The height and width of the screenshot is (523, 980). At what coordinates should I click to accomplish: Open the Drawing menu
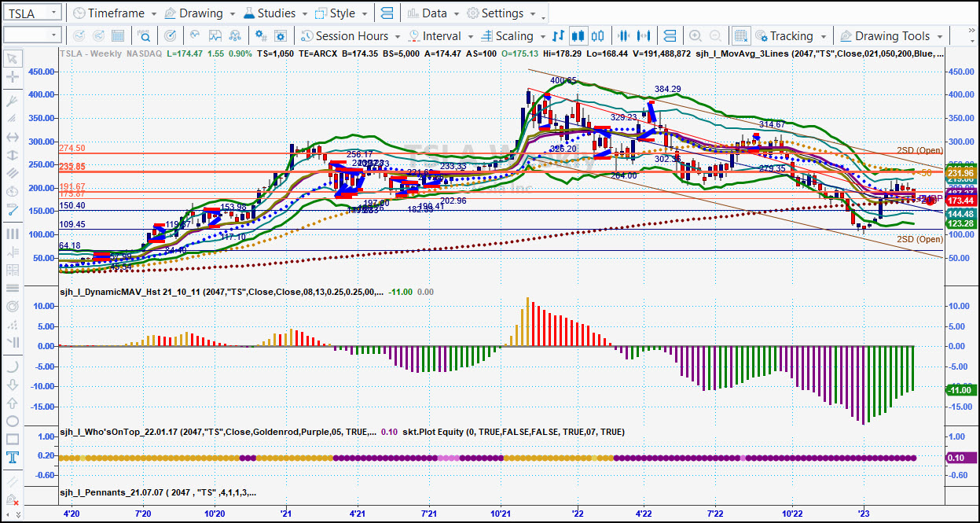(200, 13)
